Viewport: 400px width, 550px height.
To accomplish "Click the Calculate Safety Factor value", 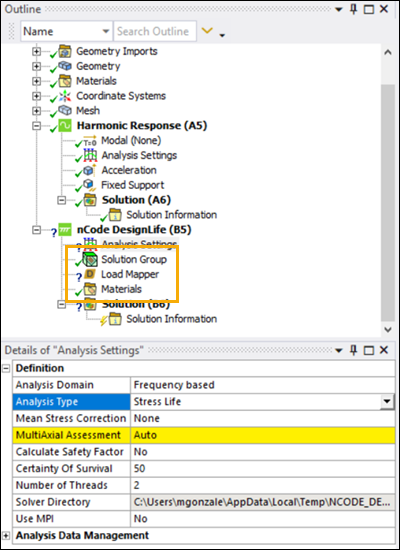I will click(263, 452).
